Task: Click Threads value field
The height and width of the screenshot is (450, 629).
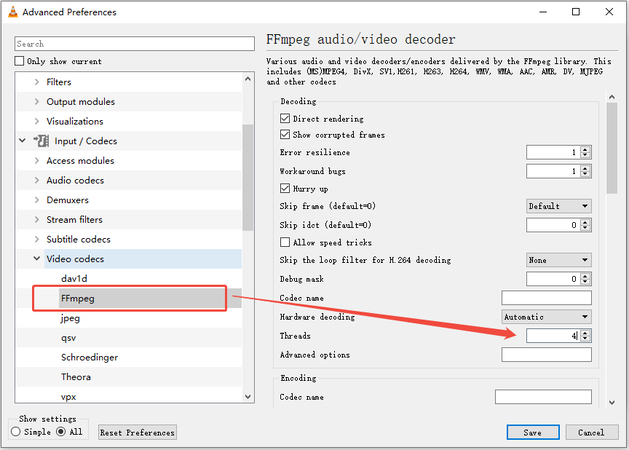Action: (553, 336)
